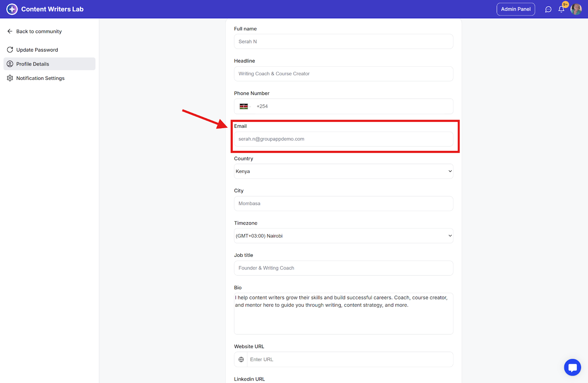Click the Notification Settings gear icon
This screenshot has height=383, width=588.
point(10,78)
